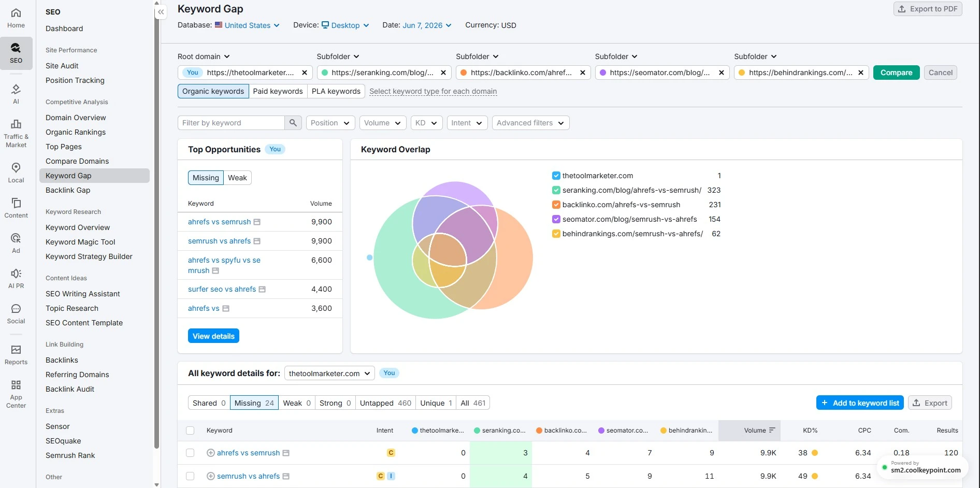Open the Position filter dropdown
Image resolution: width=980 pixels, height=488 pixels.
[x=330, y=123]
